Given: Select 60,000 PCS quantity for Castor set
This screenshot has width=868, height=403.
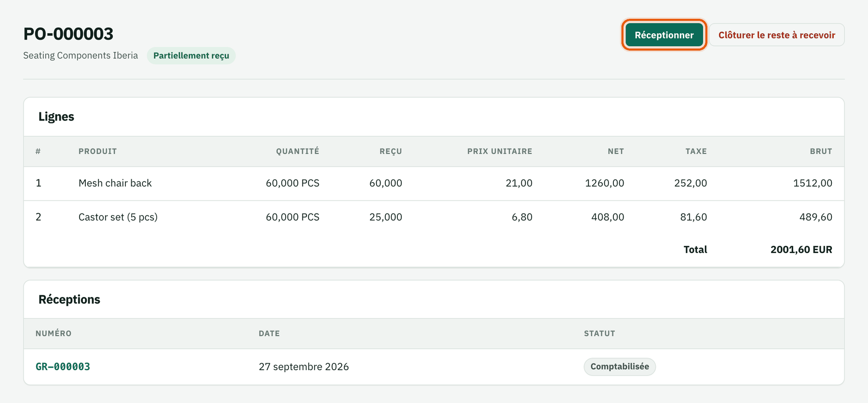Looking at the screenshot, I should pos(293,217).
